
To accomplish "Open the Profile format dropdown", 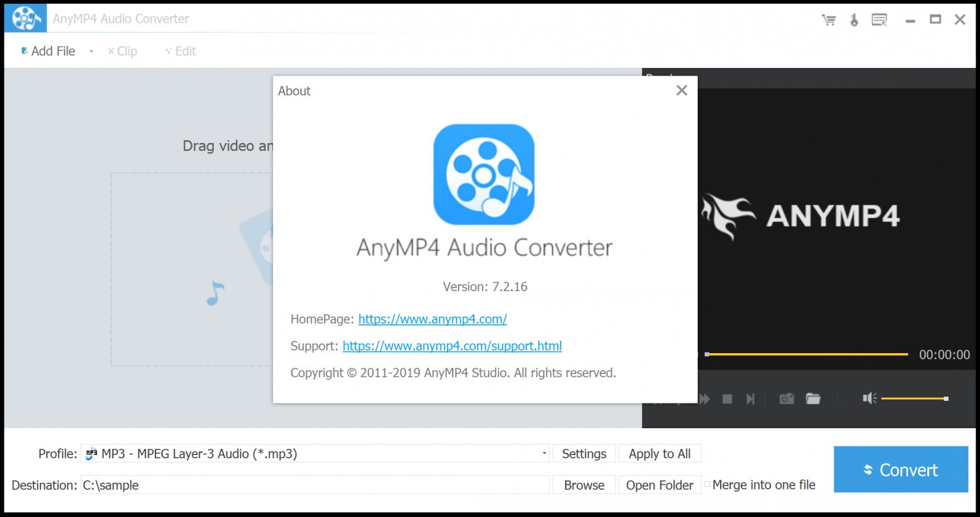I will pos(315,454).
